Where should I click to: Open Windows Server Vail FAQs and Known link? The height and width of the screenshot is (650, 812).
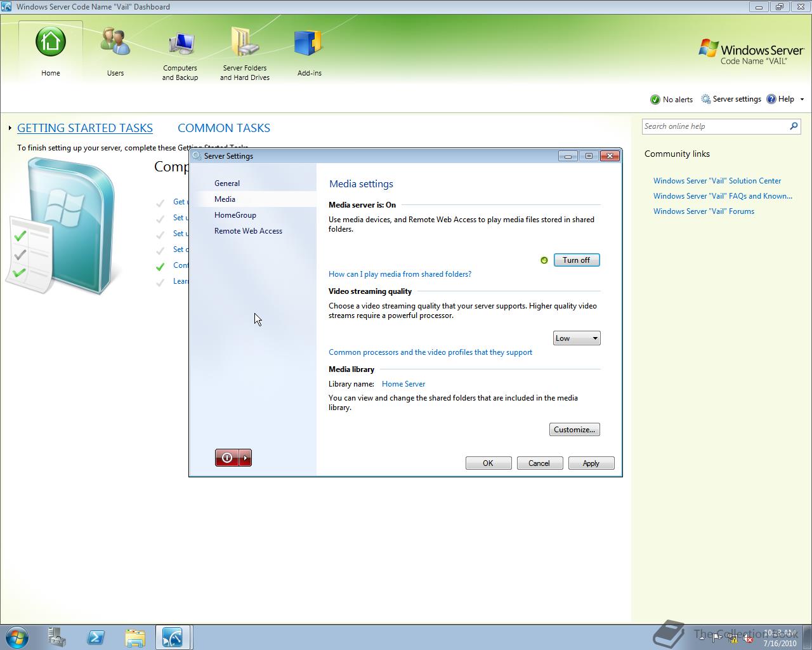point(723,196)
